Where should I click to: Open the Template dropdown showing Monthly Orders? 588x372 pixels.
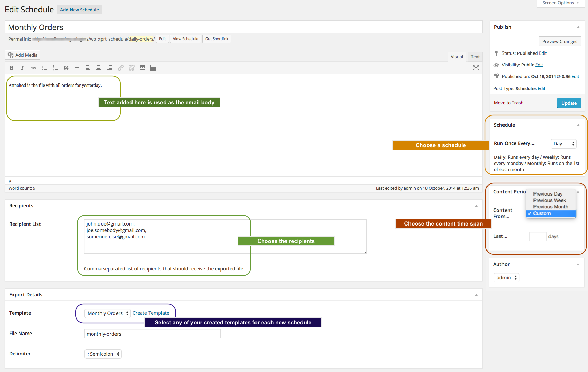click(107, 313)
